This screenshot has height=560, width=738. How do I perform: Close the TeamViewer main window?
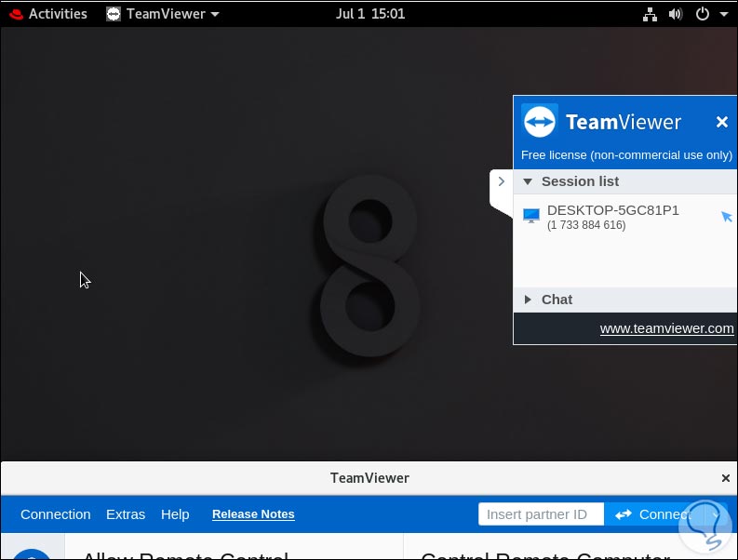pos(726,478)
